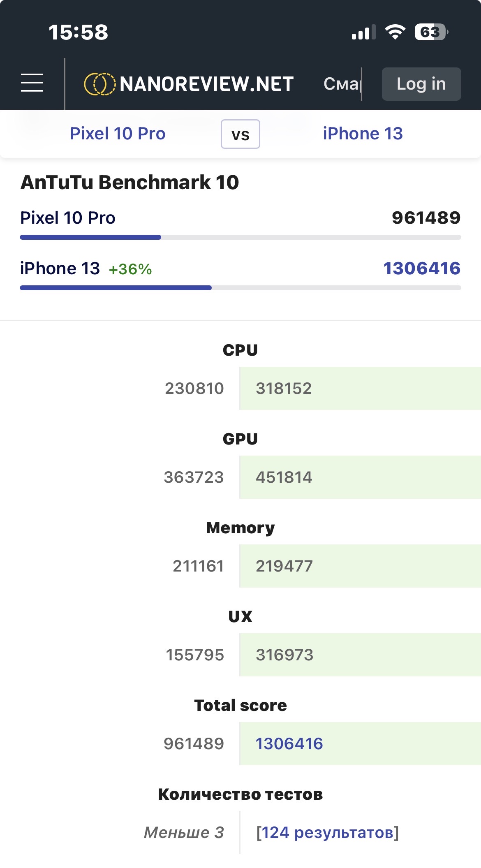Tap the cellular signal bars
This screenshot has width=481, height=868.
pos(363,32)
